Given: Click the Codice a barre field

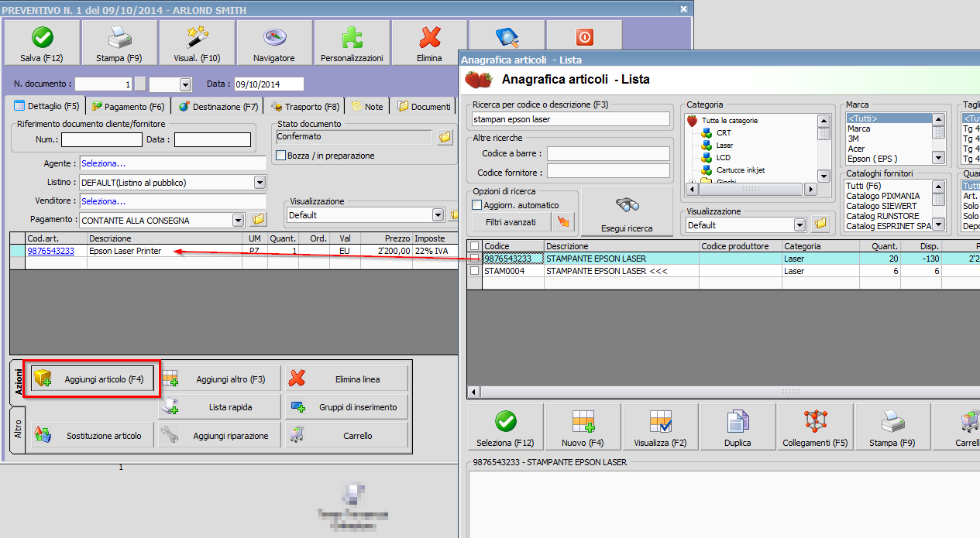Looking at the screenshot, I should click(608, 153).
